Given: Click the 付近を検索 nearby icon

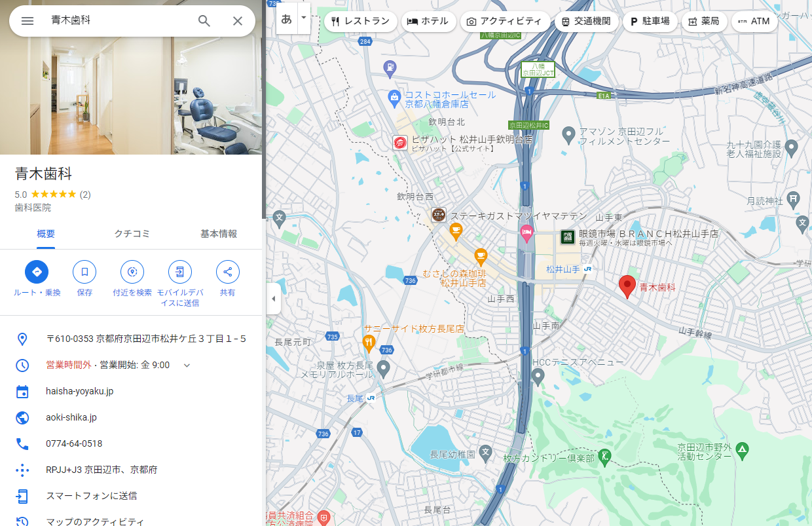Looking at the screenshot, I should [132, 271].
